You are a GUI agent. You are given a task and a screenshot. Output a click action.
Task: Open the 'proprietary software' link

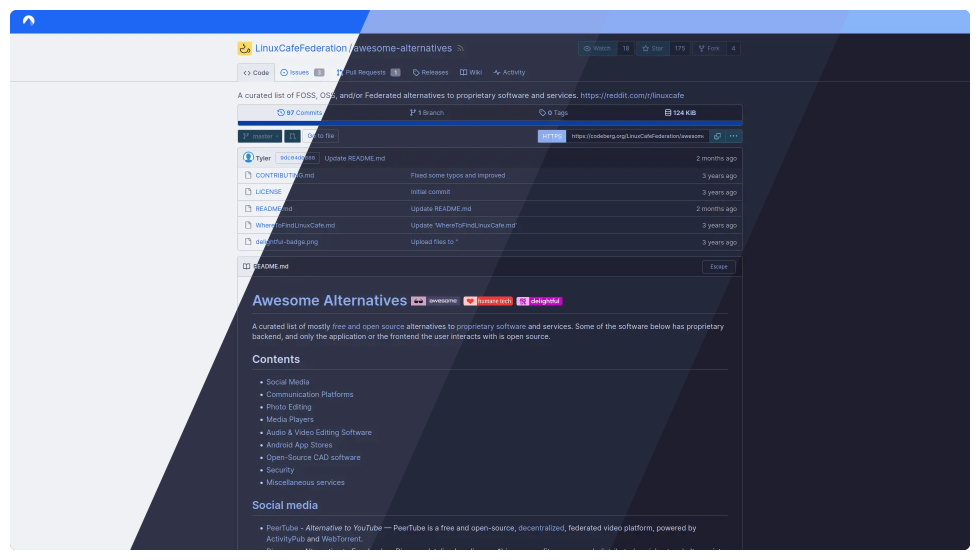coord(491,326)
